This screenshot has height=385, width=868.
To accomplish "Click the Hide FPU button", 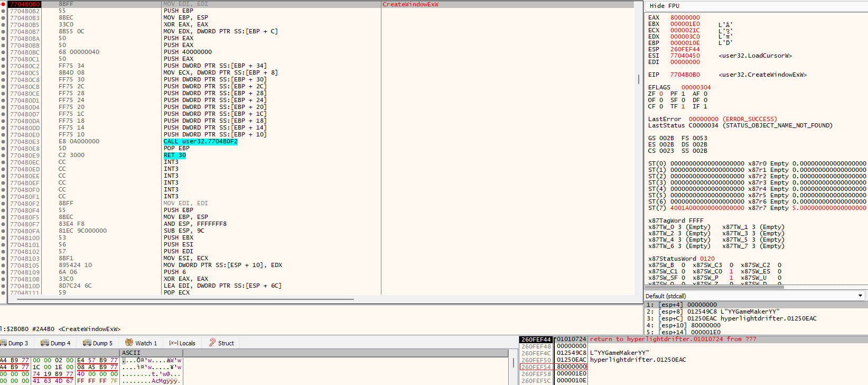I will [665, 6].
